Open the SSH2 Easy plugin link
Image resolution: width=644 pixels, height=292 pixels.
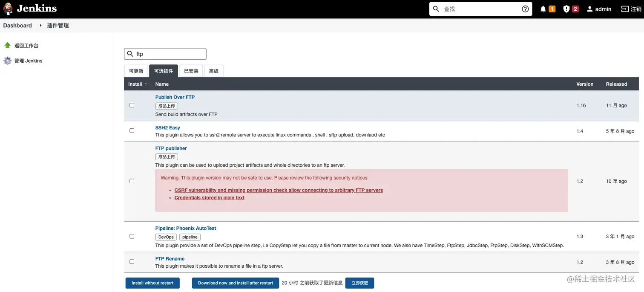tap(168, 128)
